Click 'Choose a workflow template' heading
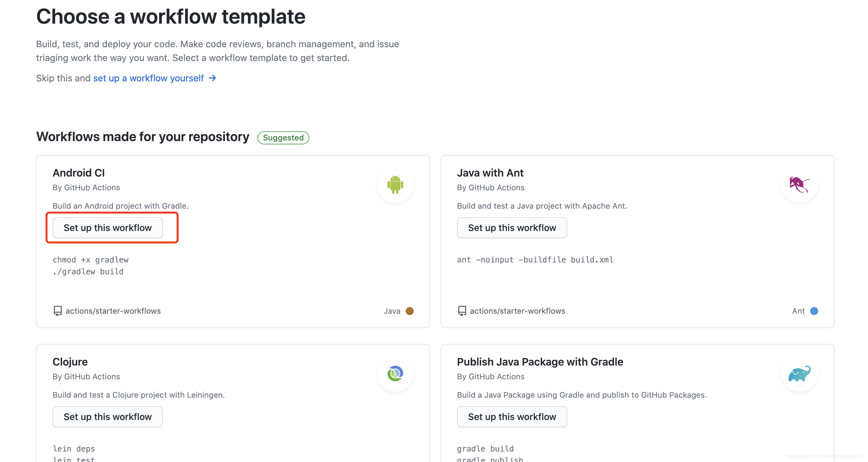The height and width of the screenshot is (462, 868). 170,16
